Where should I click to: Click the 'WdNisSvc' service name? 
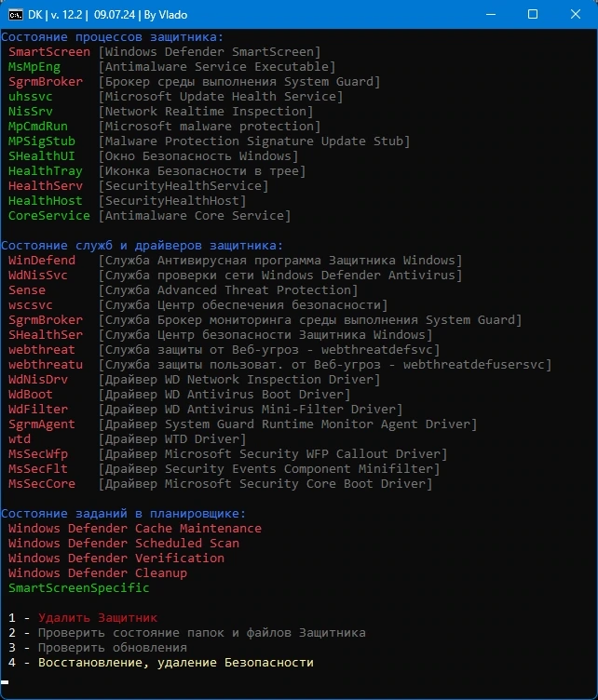(x=38, y=275)
